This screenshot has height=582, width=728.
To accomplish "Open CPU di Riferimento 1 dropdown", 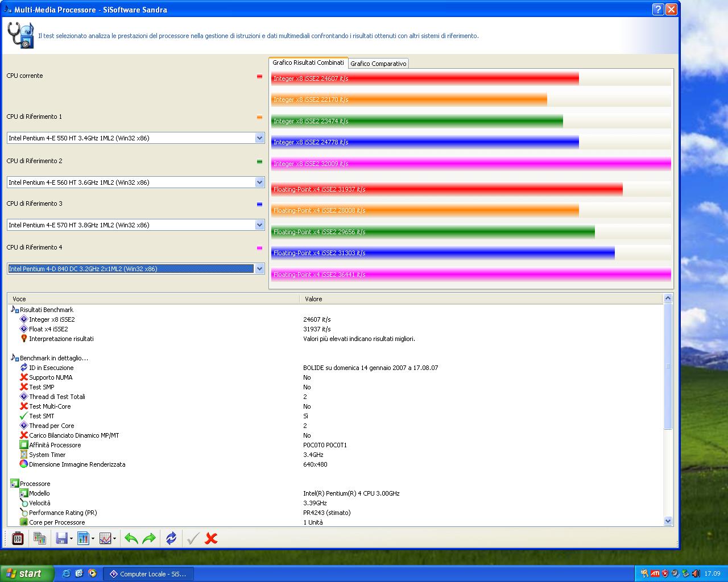I will pyautogui.click(x=260, y=138).
